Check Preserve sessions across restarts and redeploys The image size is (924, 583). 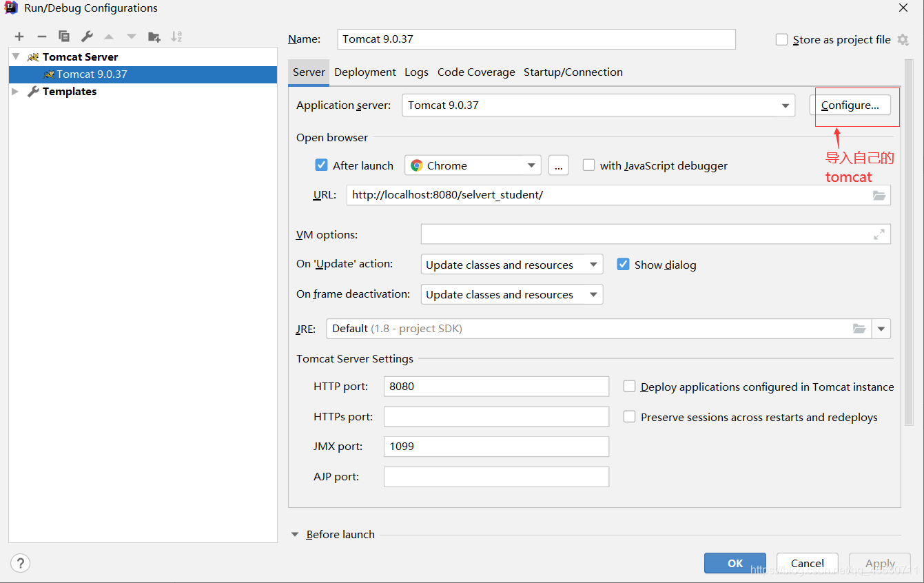point(629,417)
